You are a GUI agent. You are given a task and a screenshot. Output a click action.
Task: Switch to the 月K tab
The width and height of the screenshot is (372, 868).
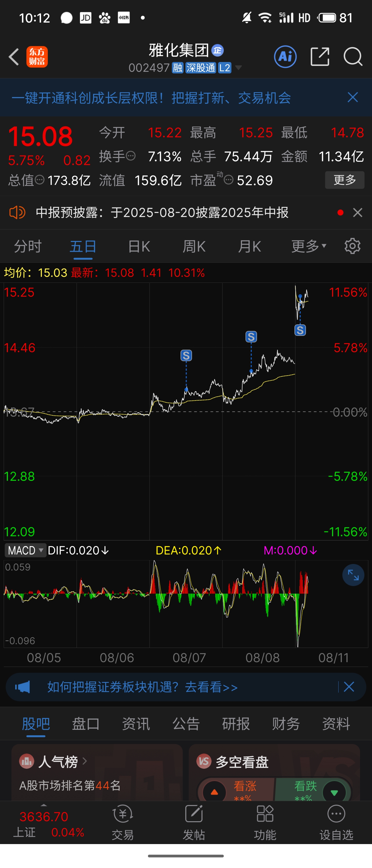(249, 246)
